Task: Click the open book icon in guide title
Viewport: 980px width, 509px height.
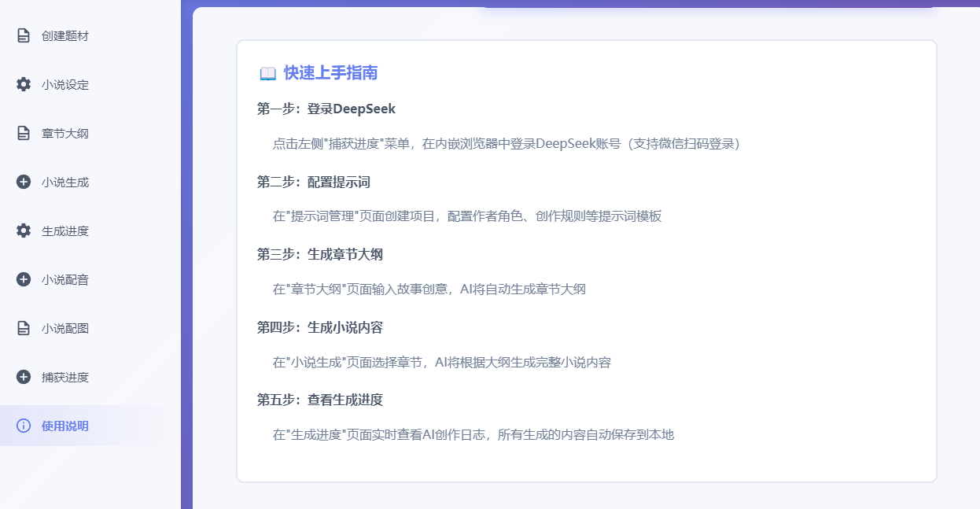Action: click(x=267, y=73)
